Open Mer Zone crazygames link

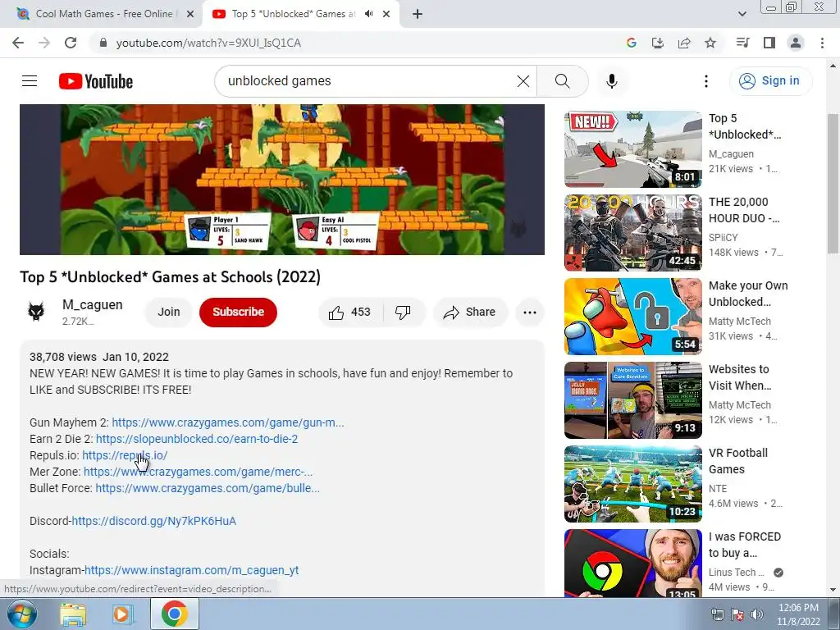pos(199,472)
